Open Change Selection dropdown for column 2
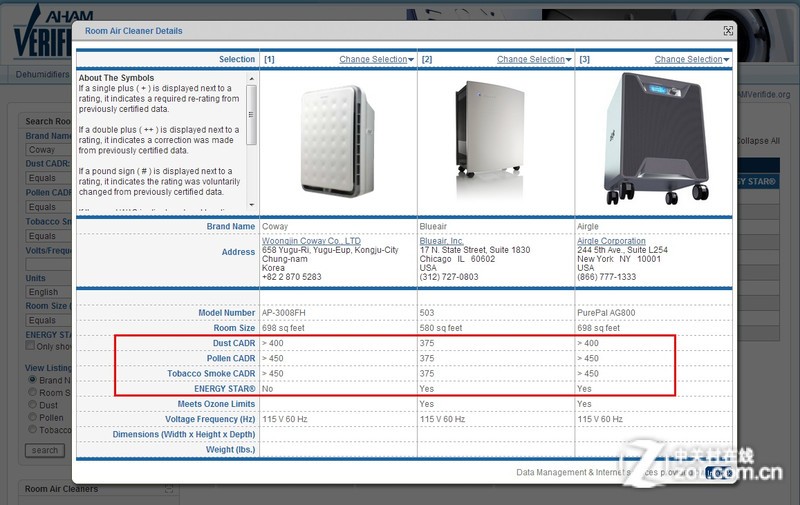 tap(534, 60)
